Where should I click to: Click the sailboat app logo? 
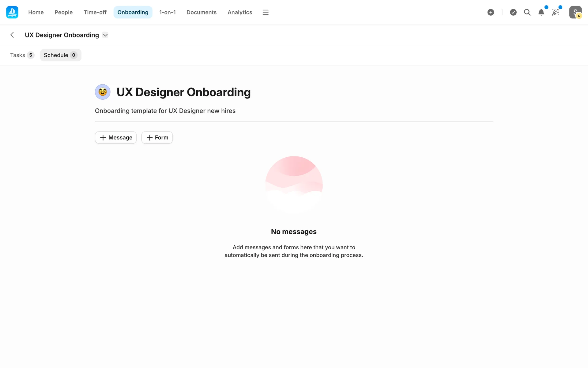point(12,12)
